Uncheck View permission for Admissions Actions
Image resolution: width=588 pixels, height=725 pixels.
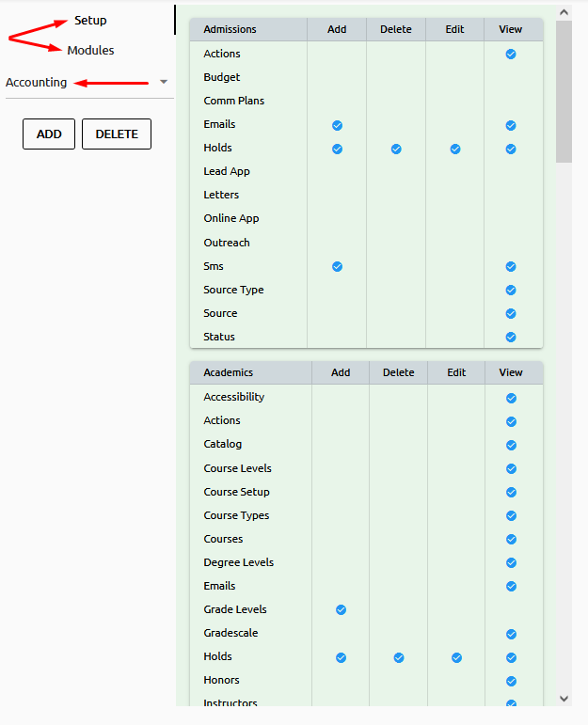[x=511, y=55]
